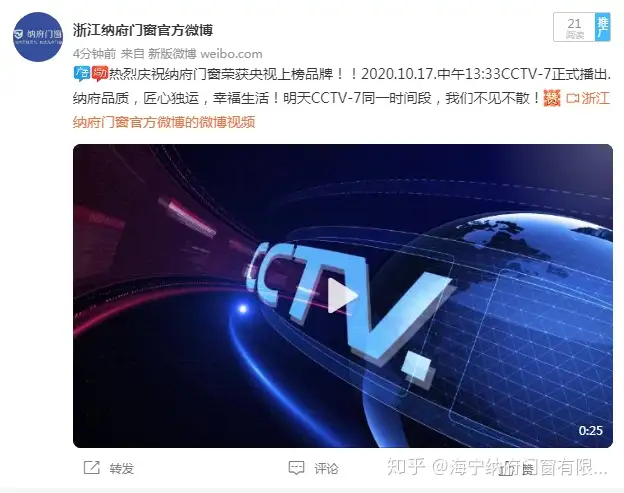Open 浙江纳府门窗官方微博 account name

pyautogui.click(x=143, y=30)
